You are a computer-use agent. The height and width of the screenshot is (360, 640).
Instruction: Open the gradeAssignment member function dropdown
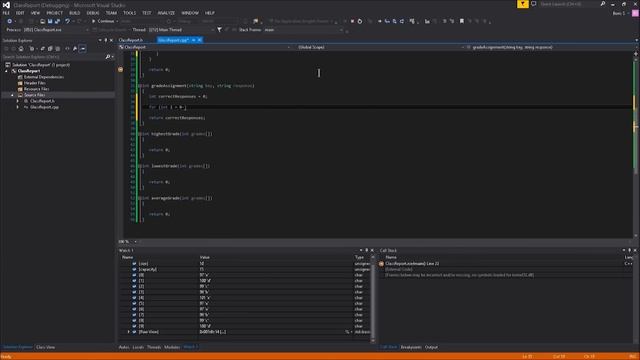pyautogui.click(x=549, y=47)
